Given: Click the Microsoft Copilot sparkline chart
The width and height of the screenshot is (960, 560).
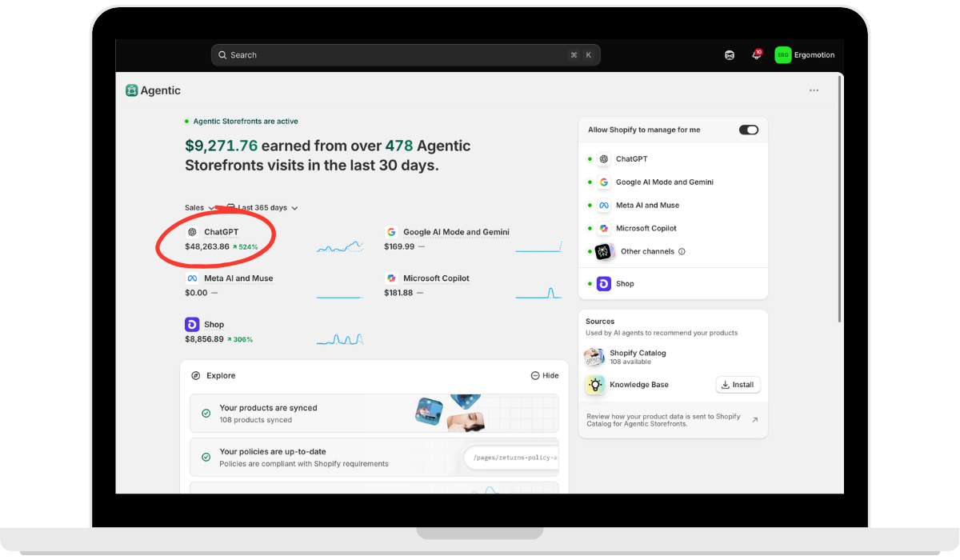Looking at the screenshot, I should click(x=538, y=293).
